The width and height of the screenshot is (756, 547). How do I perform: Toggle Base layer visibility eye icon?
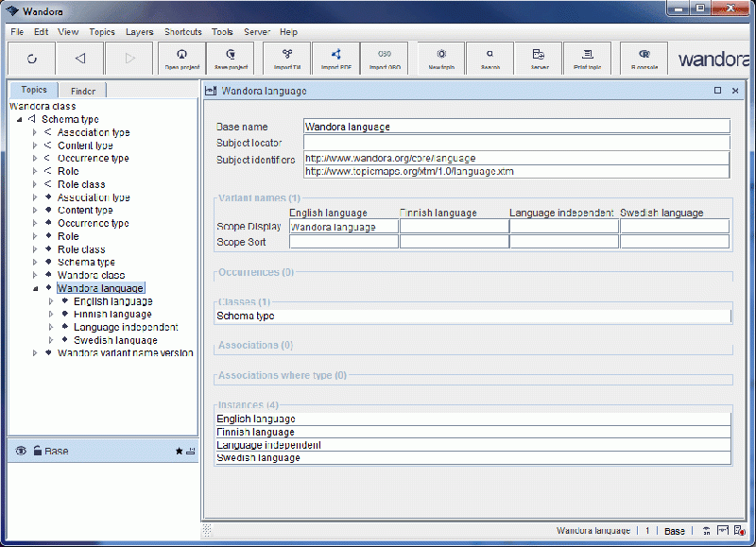[20, 452]
